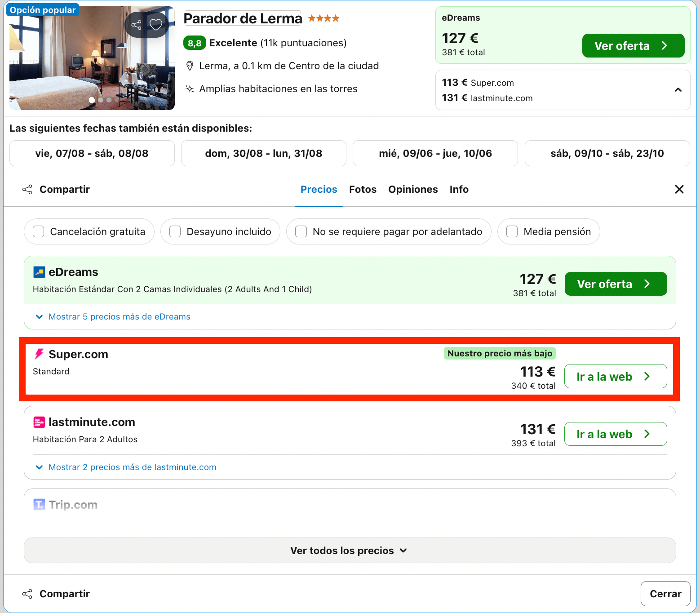
Task: Click the 340 € total text
Action: pyautogui.click(x=533, y=386)
